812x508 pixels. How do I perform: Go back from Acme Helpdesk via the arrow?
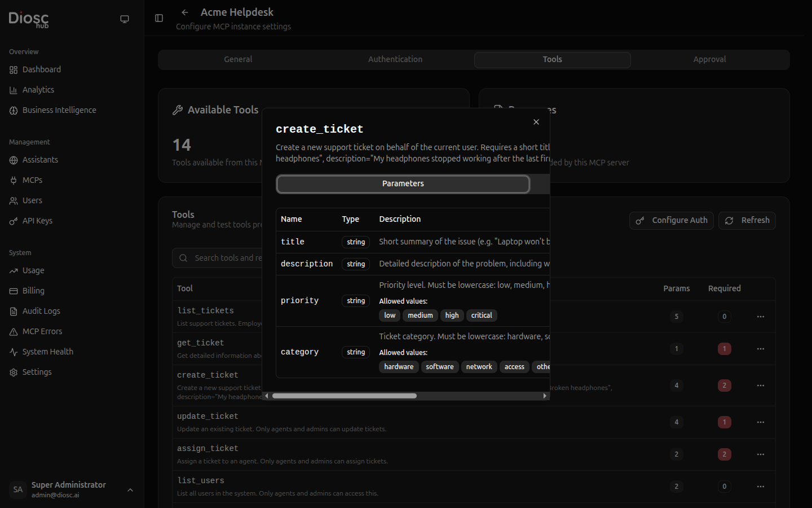(184, 12)
